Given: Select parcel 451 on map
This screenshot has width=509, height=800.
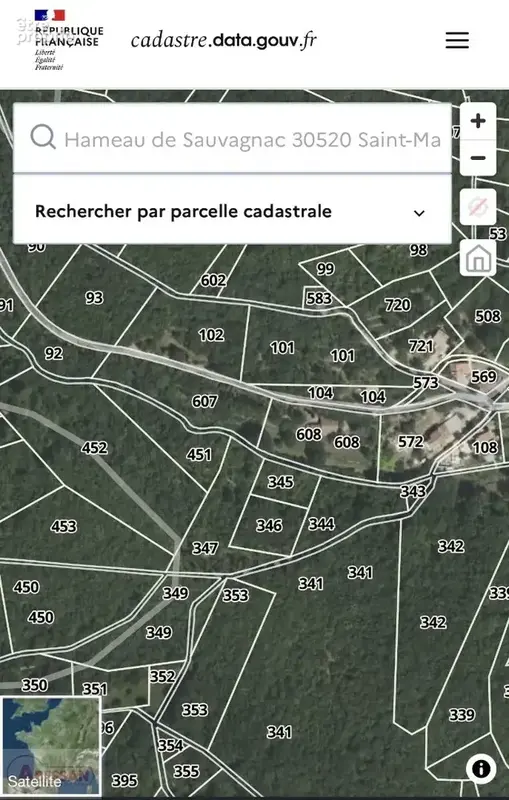Looking at the screenshot, I should point(199,454).
